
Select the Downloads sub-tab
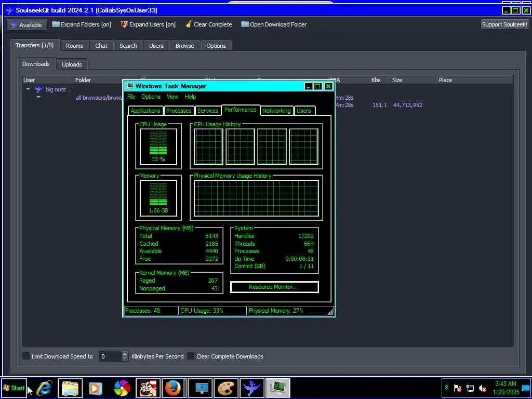tap(36, 64)
